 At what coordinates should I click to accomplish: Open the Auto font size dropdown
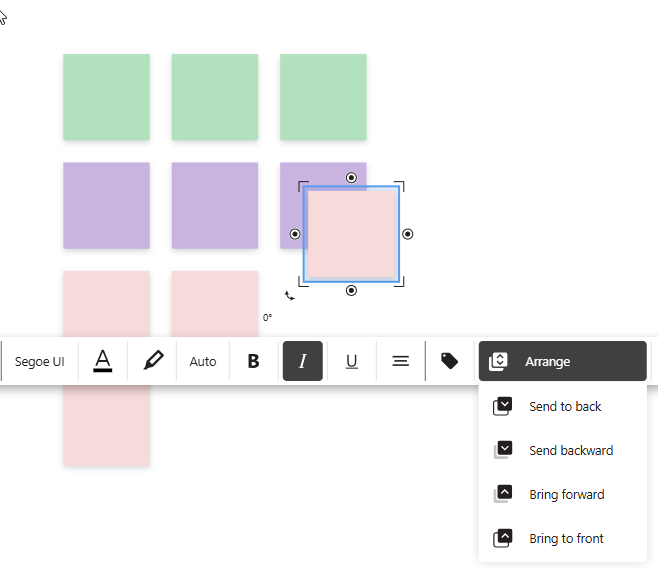tap(203, 361)
